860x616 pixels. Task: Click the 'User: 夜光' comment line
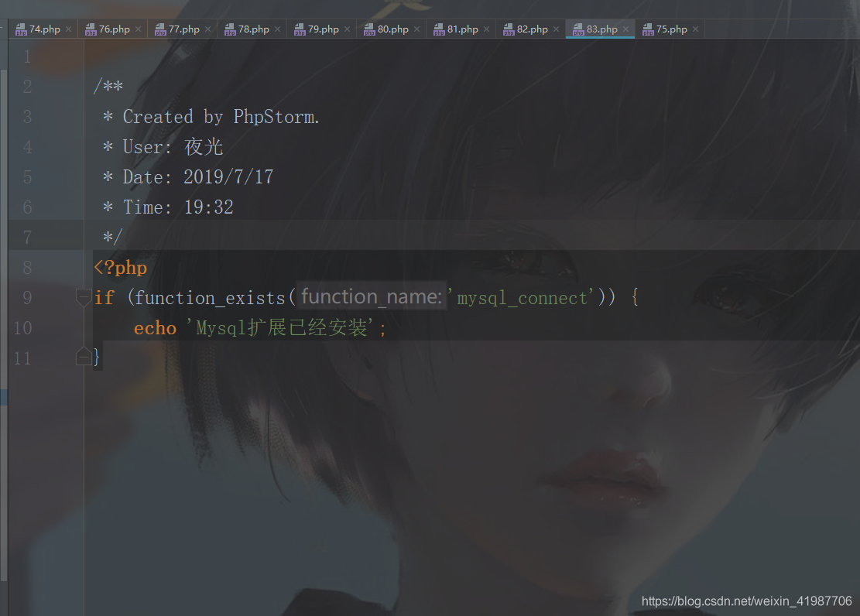pos(163,147)
